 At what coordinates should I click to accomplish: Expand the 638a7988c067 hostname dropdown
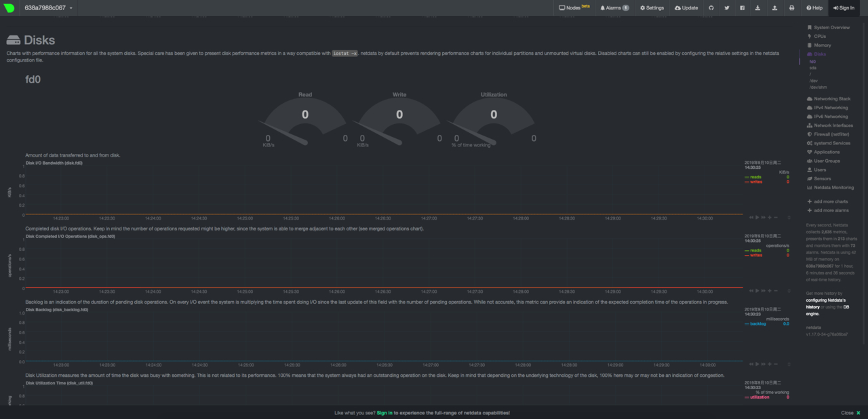(48, 8)
